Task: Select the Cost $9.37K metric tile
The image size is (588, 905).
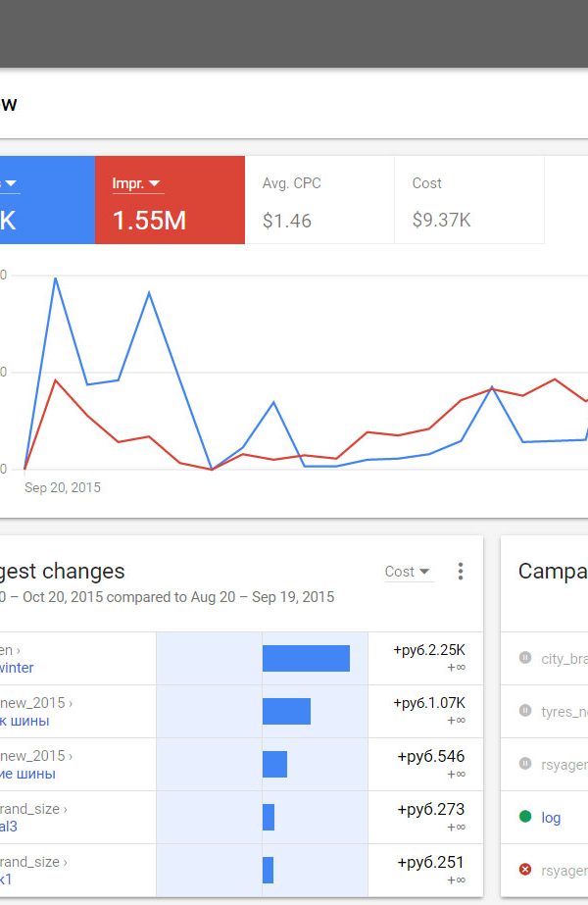Action: pos(469,200)
